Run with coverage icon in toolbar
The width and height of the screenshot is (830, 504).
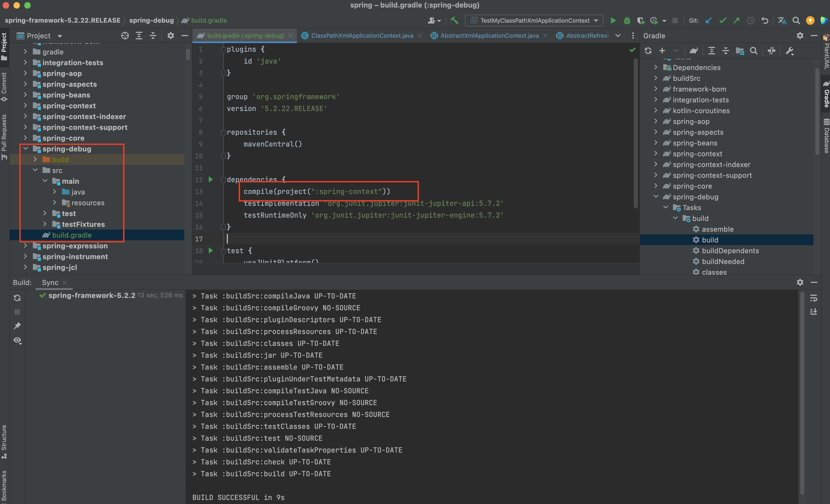pyautogui.click(x=641, y=20)
